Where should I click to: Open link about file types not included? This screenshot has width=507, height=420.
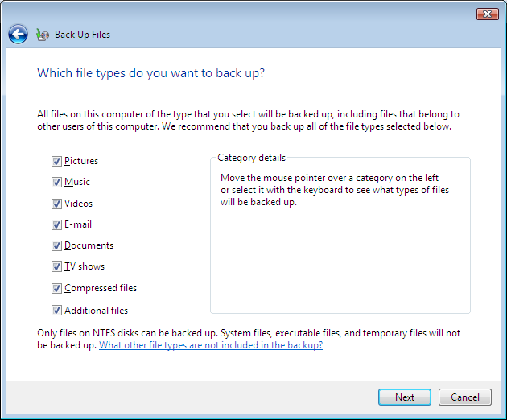click(x=210, y=345)
